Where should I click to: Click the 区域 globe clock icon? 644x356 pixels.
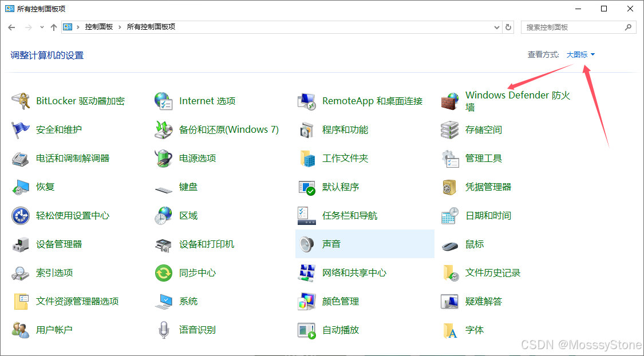[164, 216]
